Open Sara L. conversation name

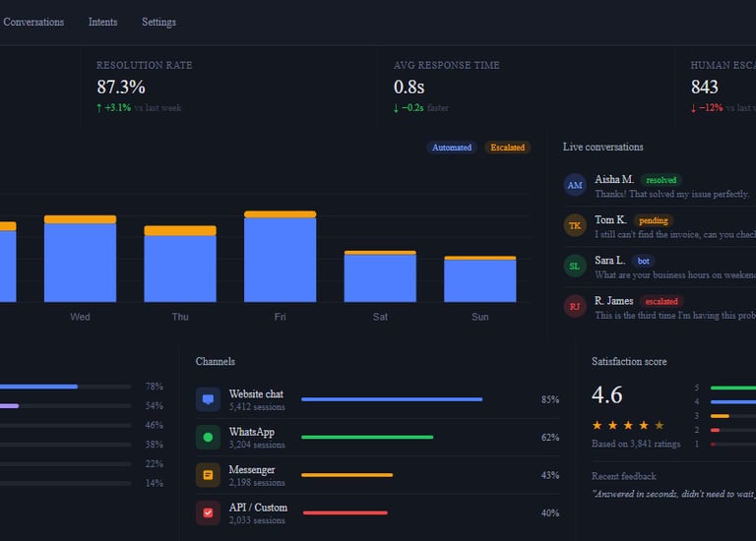[609, 261]
